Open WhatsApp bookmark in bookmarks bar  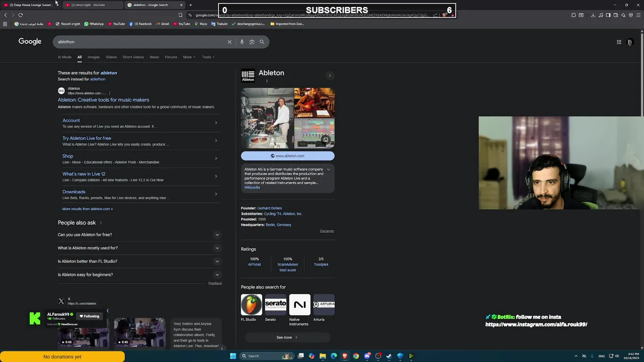coord(94,24)
